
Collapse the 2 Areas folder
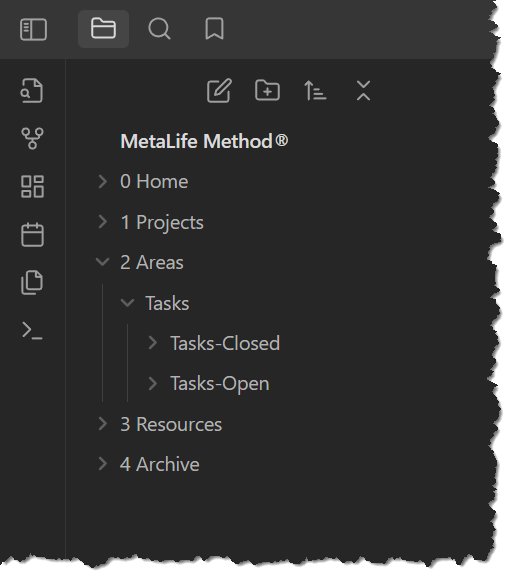pyautogui.click(x=102, y=262)
